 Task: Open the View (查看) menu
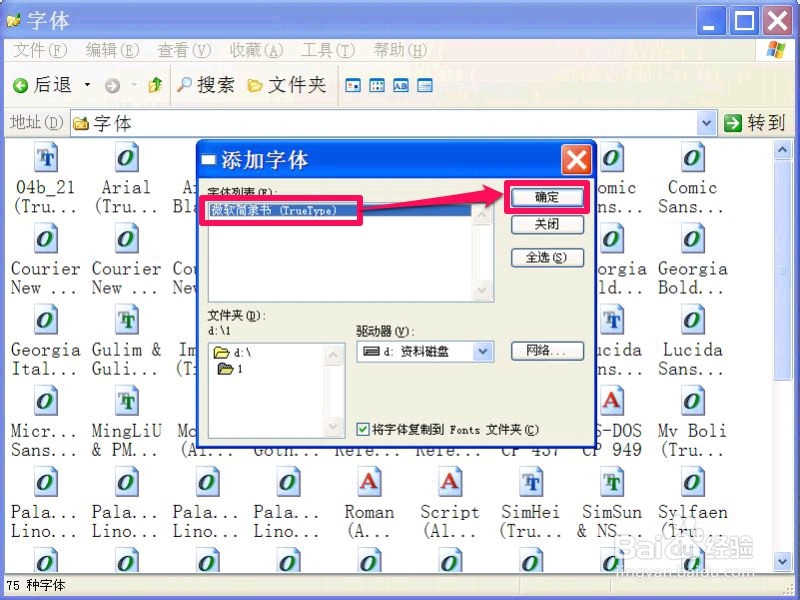coord(184,50)
